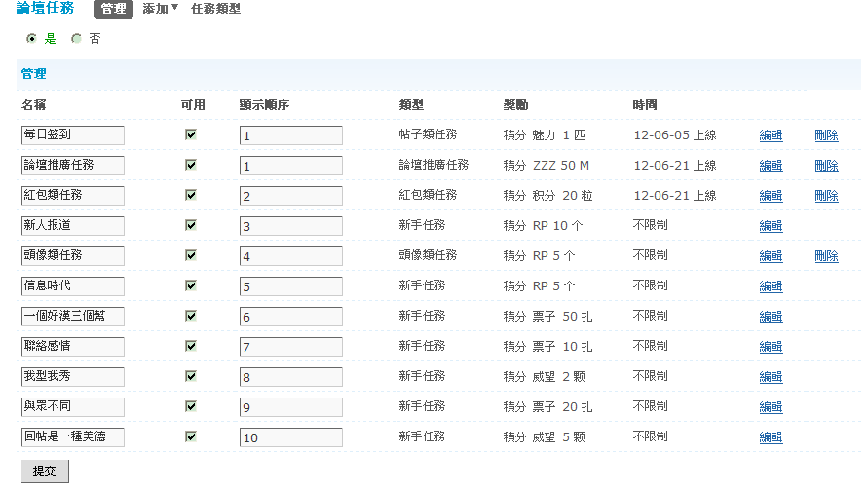Click the display order field showing 2
This screenshot has width=868, height=493.
coord(290,196)
